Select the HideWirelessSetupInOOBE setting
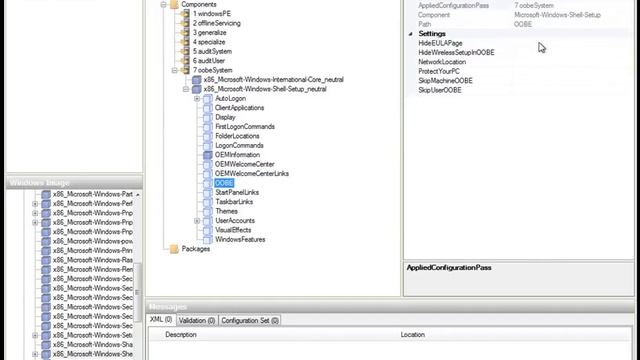640x360 pixels. (x=456, y=53)
